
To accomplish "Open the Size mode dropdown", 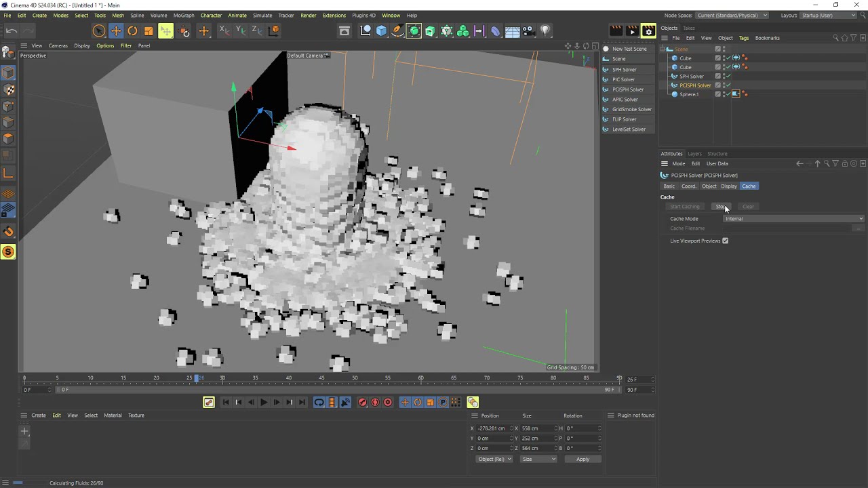I will click(x=538, y=459).
